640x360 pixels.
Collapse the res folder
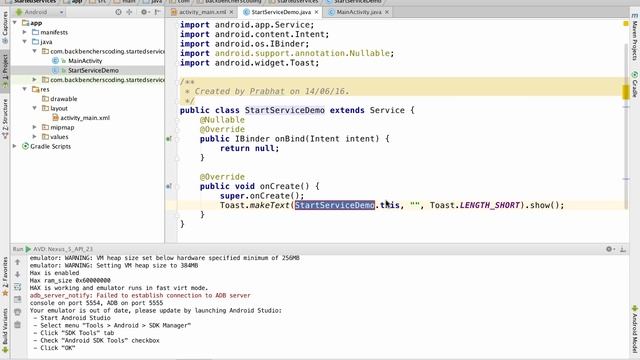(25, 89)
